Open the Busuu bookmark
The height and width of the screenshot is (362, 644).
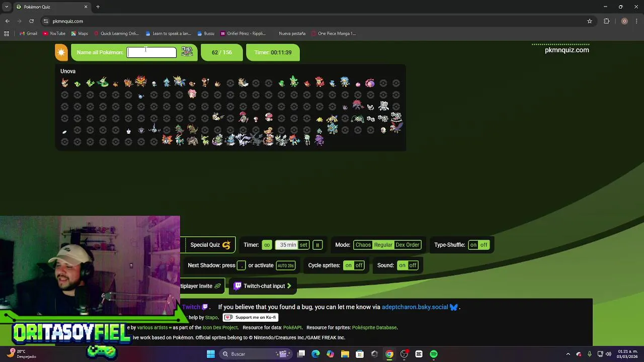tap(206, 34)
